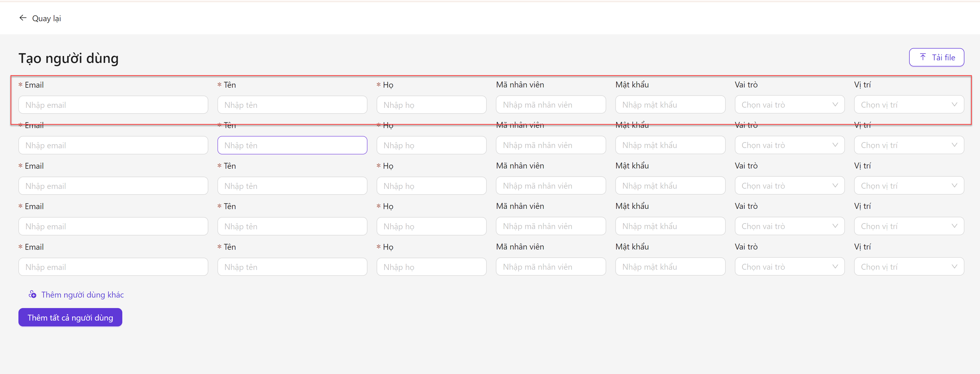Click the add-user icon beside Thêm người dùng khác
Screen dimensions: 980x374
click(x=32, y=294)
